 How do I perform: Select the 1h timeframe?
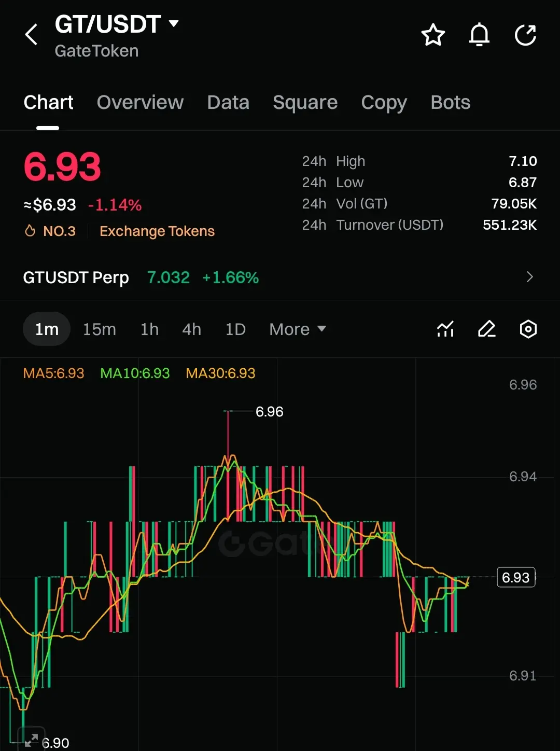click(x=149, y=329)
